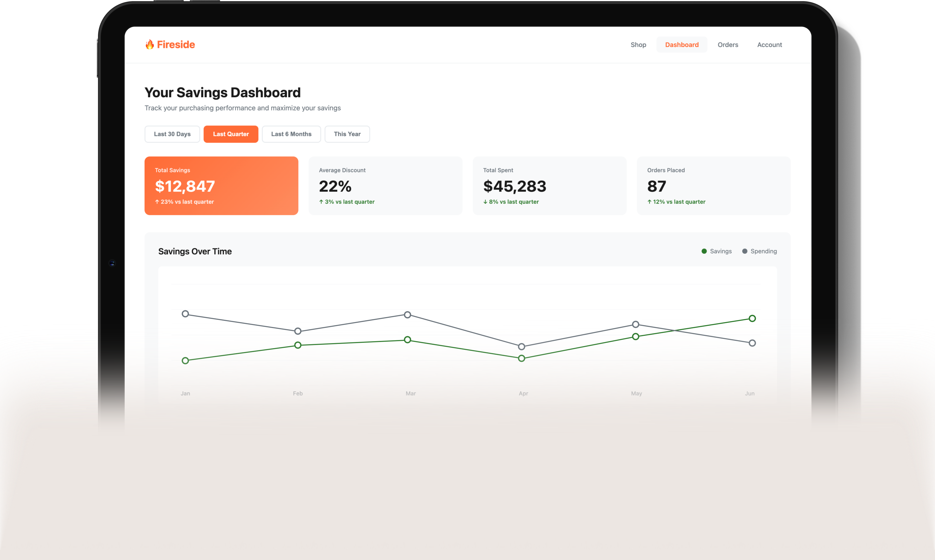Select the April savings data point
Viewport: 935px width, 560px height.
click(x=521, y=358)
